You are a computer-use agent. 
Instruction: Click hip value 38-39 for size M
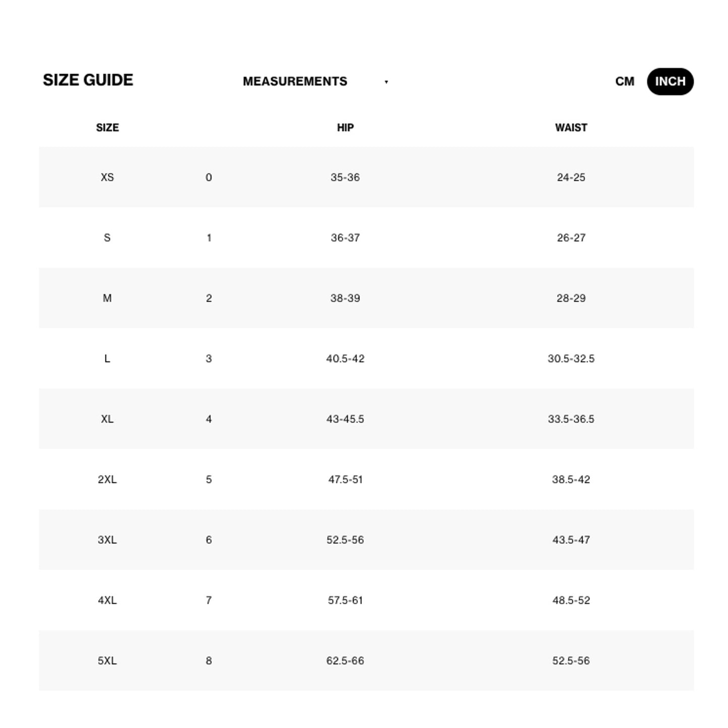(x=345, y=298)
